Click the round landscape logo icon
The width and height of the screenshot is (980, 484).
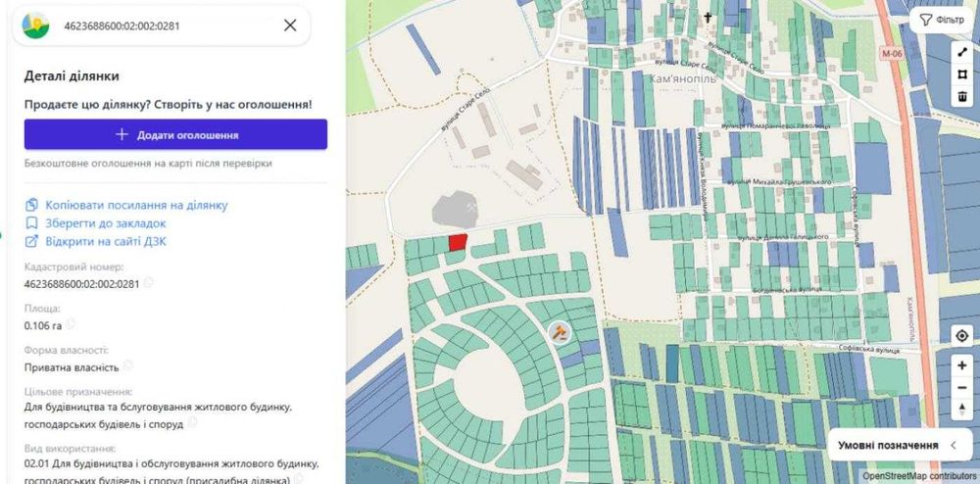[35, 25]
